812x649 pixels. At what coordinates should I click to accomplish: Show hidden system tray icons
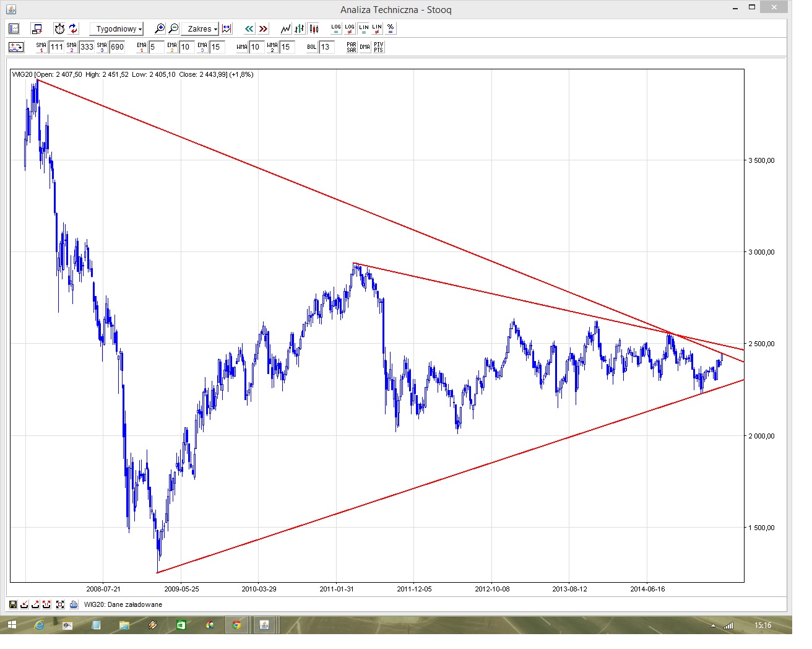pyautogui.click(x=713, y=626)
